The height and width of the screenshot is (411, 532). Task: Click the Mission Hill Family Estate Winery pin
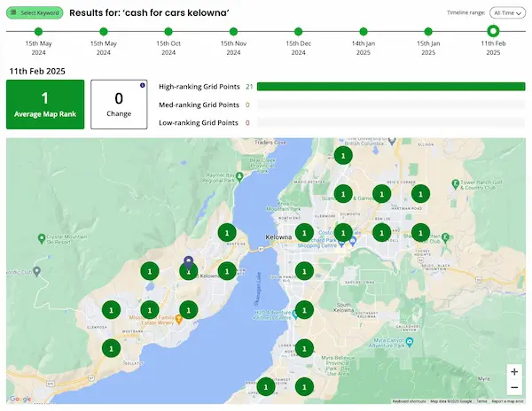tap(178, 320)
